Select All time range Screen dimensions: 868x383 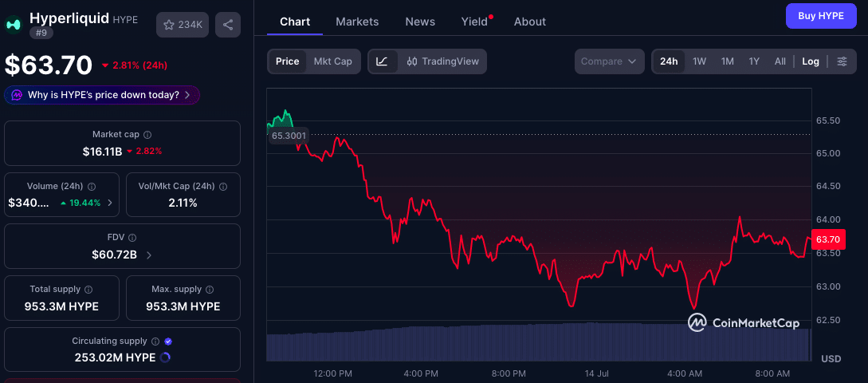(x=780, y=61)
